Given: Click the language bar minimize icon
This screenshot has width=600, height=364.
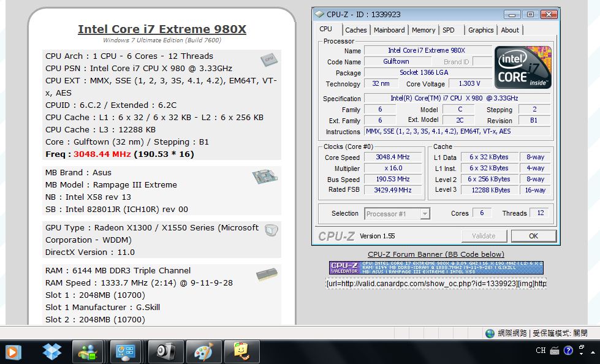Looking at the screenshot, I should 582,347.
